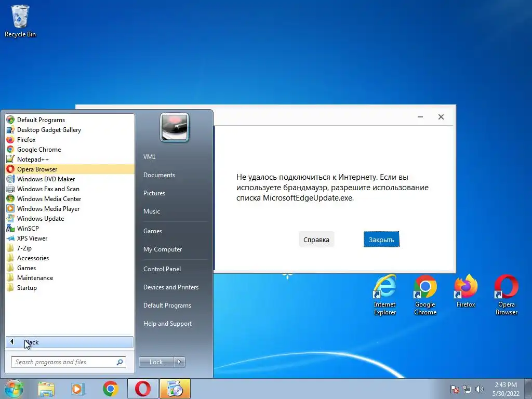
Task: Expand the Accessories folder
Action: [70, 258]
